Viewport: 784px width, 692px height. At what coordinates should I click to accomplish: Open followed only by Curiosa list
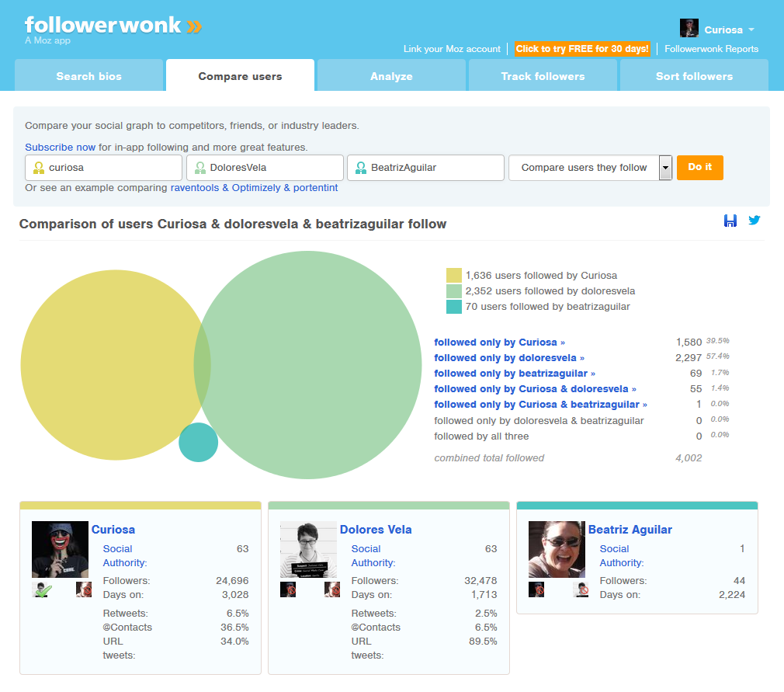[x=500, y=342]
